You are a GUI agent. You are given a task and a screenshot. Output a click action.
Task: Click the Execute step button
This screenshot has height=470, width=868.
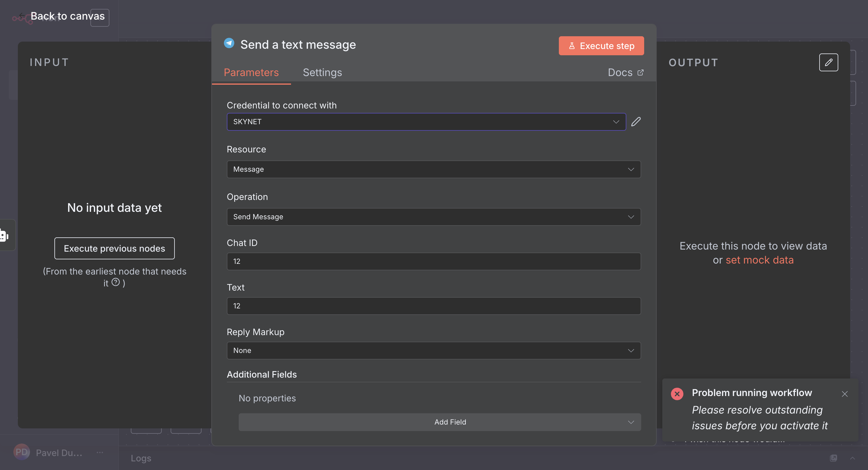601,46
